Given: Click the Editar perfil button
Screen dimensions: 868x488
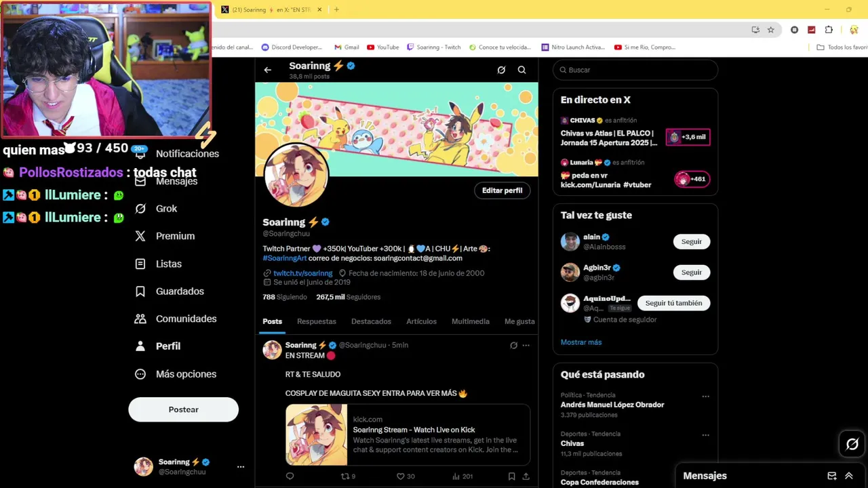Looking at the screenshot, I should pos(502,190).
